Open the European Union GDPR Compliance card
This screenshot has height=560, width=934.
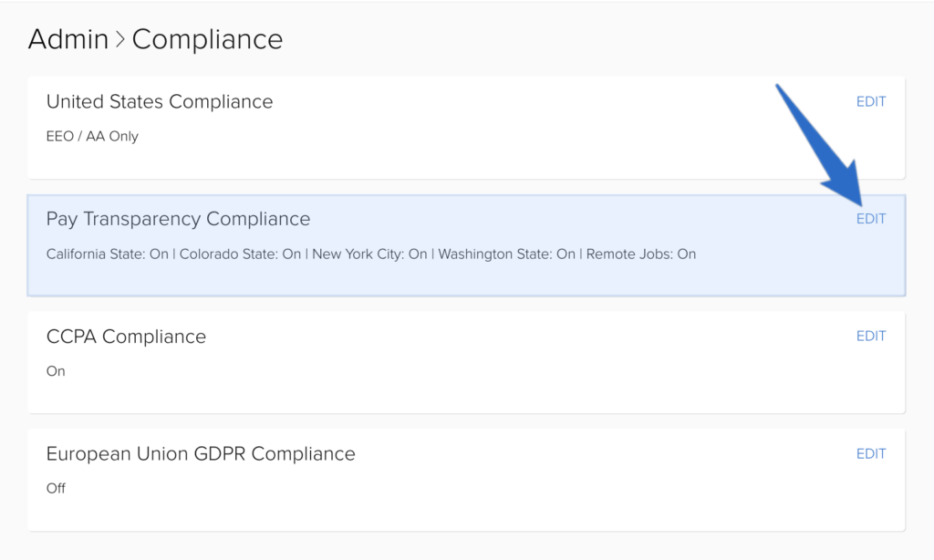pos(201,453)
